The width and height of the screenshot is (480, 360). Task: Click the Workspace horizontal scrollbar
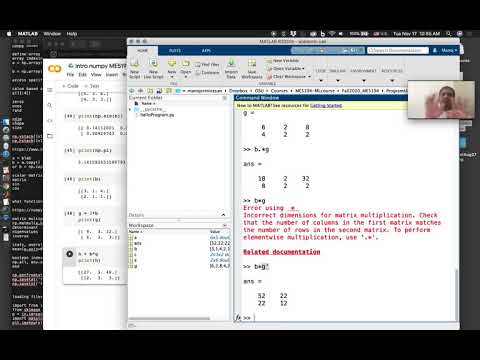tap(169, 318)
